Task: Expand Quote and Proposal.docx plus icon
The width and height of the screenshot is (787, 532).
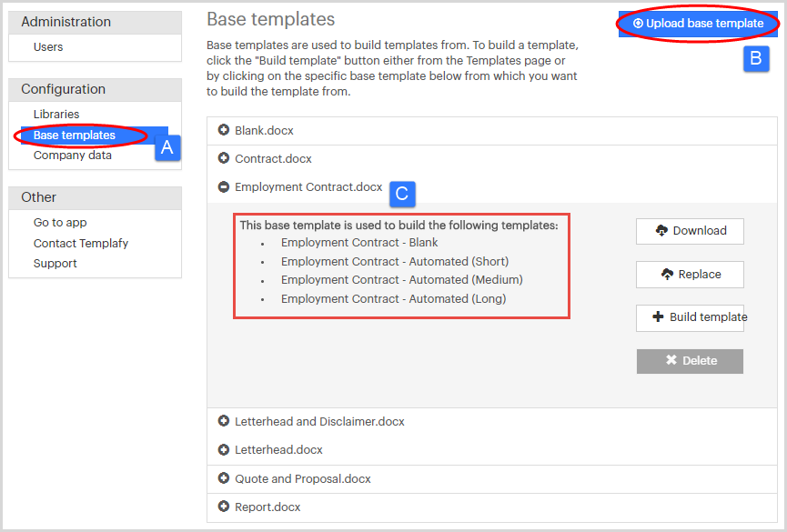Action: 223,478
